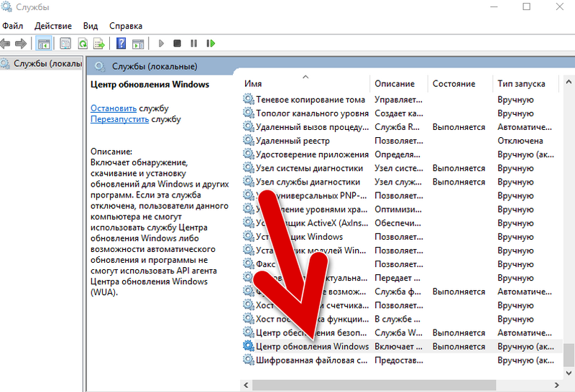Click the Оптимизи... description cell
The image size is (575, 392).
[x=398, y=210]
